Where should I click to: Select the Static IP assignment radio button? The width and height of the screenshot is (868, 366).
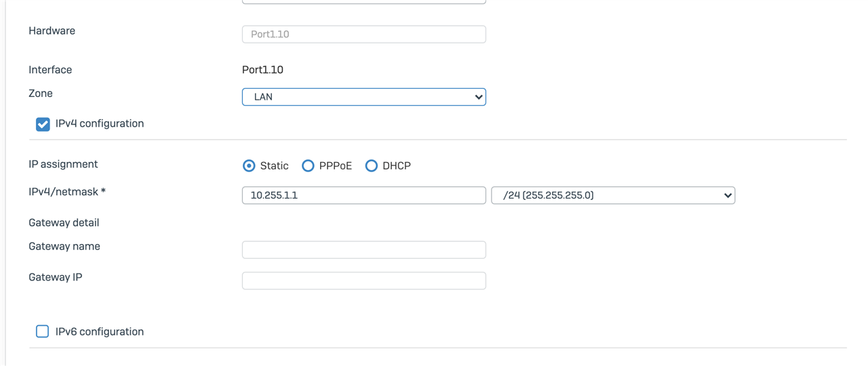point(249,165)
